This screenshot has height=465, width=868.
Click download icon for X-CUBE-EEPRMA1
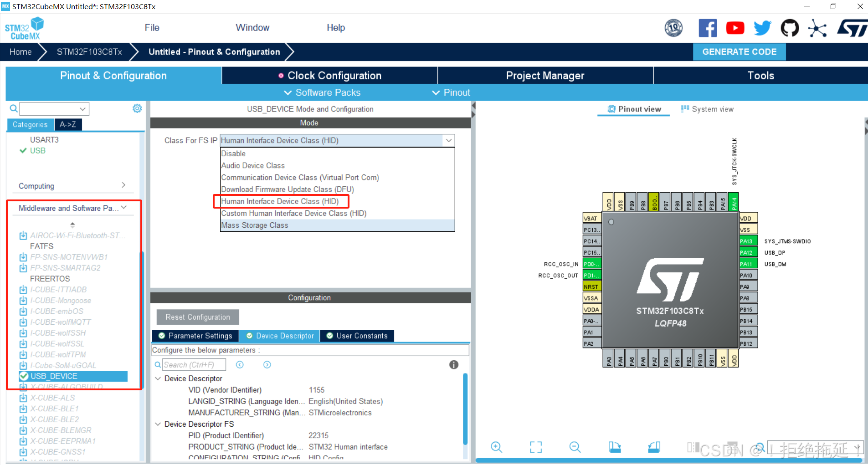coord(23,441)
